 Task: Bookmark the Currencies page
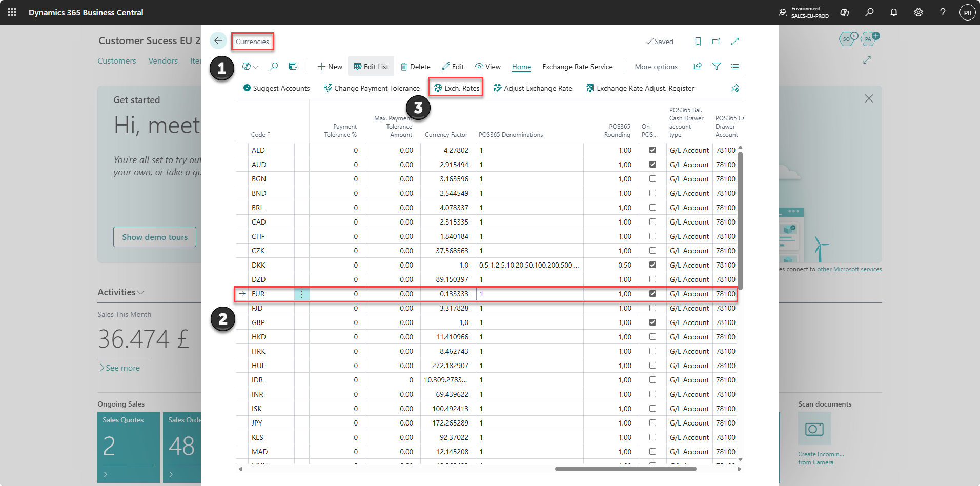click(x=698, y=42)
